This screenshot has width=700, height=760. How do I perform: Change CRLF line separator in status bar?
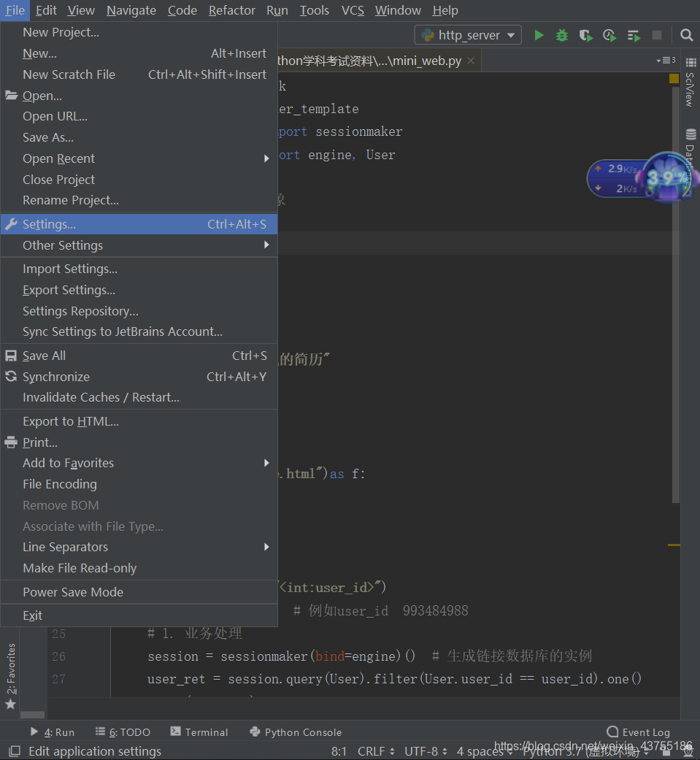376,751
